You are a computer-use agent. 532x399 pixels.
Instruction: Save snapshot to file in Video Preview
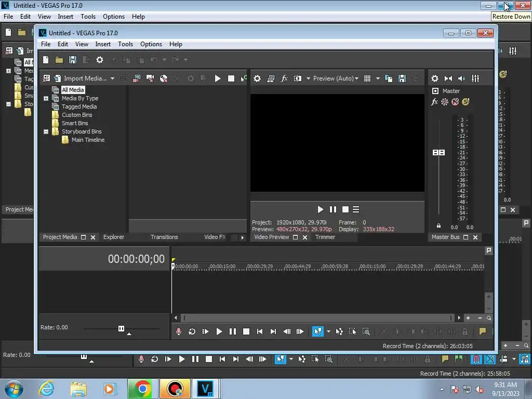tap(402, 78)
